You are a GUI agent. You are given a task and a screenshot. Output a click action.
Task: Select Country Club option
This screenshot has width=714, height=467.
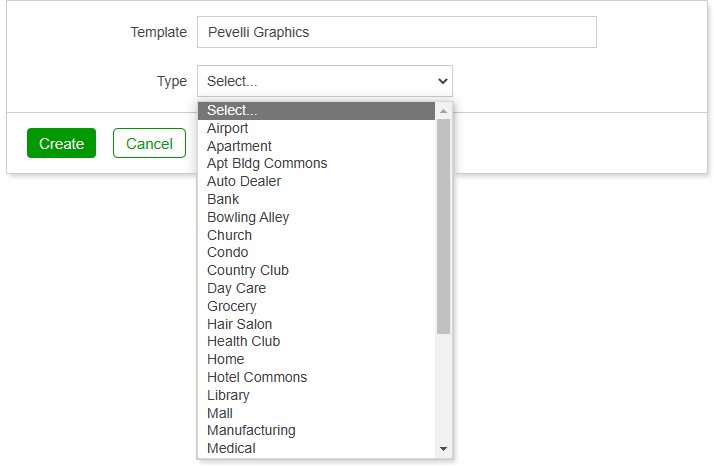pos(316,270)
